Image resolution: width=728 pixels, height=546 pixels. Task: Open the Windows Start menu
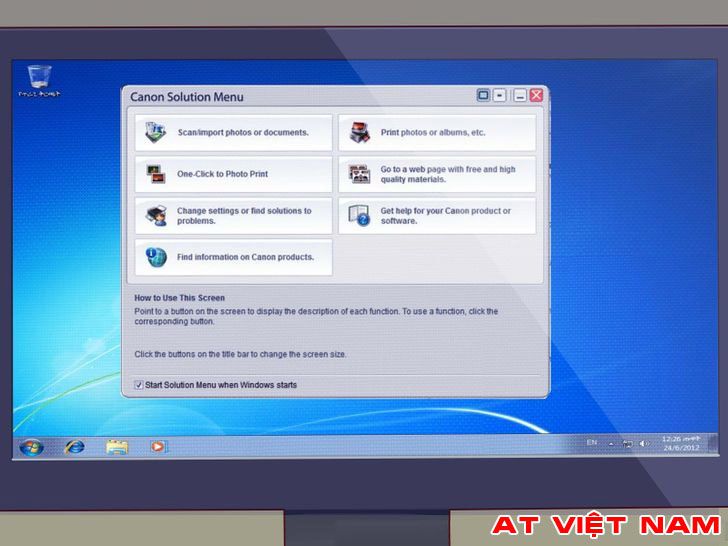(x=31, y=446)
